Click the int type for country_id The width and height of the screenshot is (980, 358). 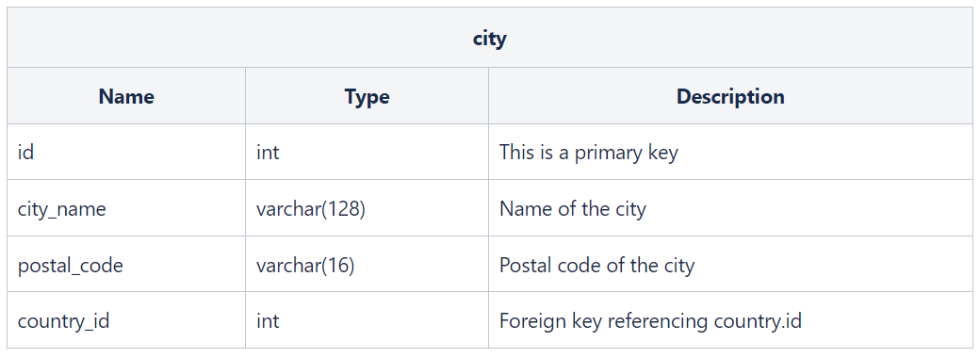tap(268, 320)
